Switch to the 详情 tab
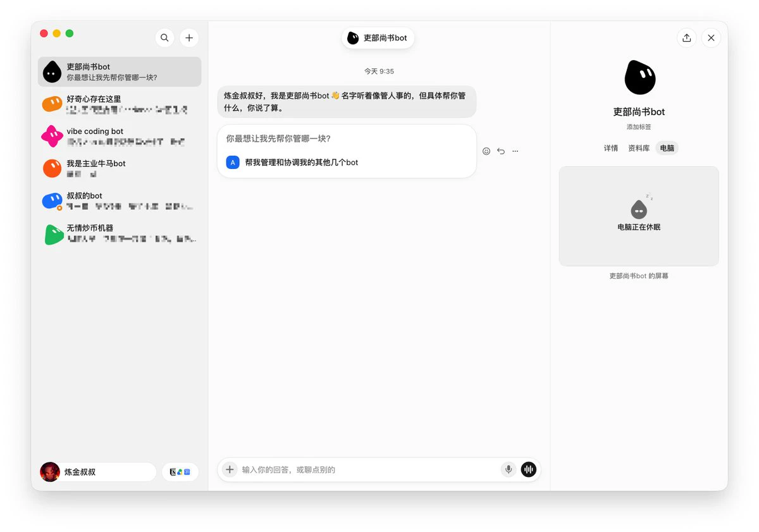759x532 pixels. point(611,148)
